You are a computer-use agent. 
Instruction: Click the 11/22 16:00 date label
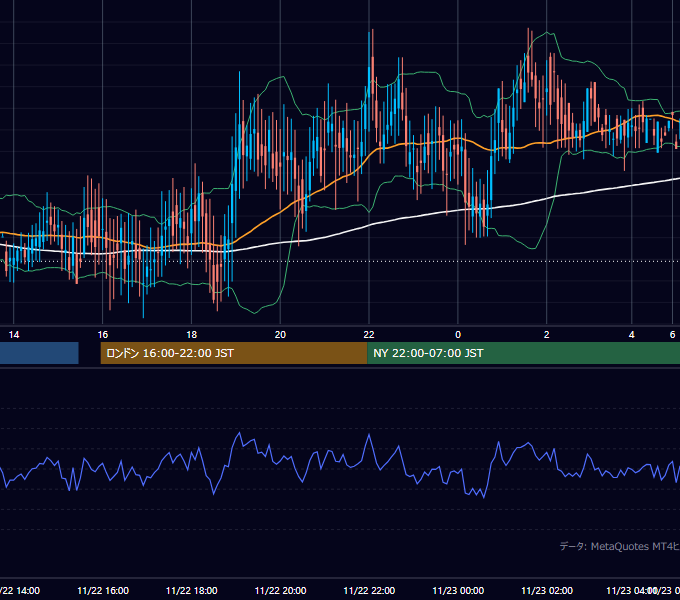click(103, 591)
